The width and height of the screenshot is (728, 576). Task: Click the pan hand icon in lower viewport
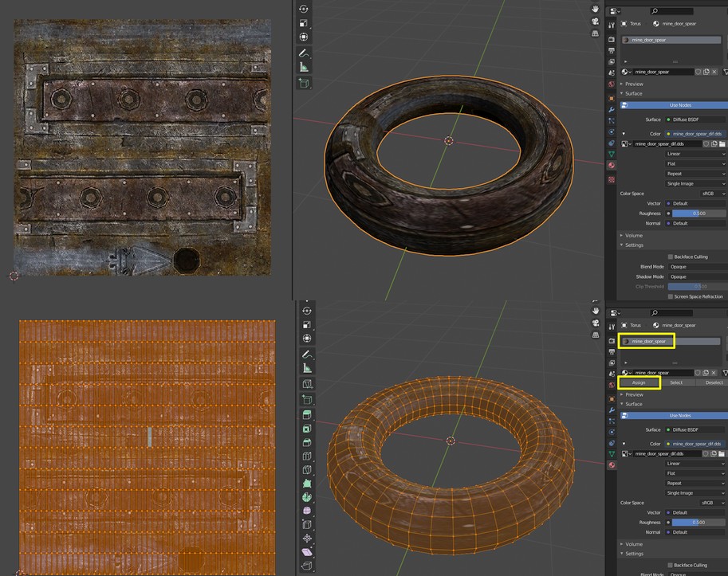coord(595,310)
